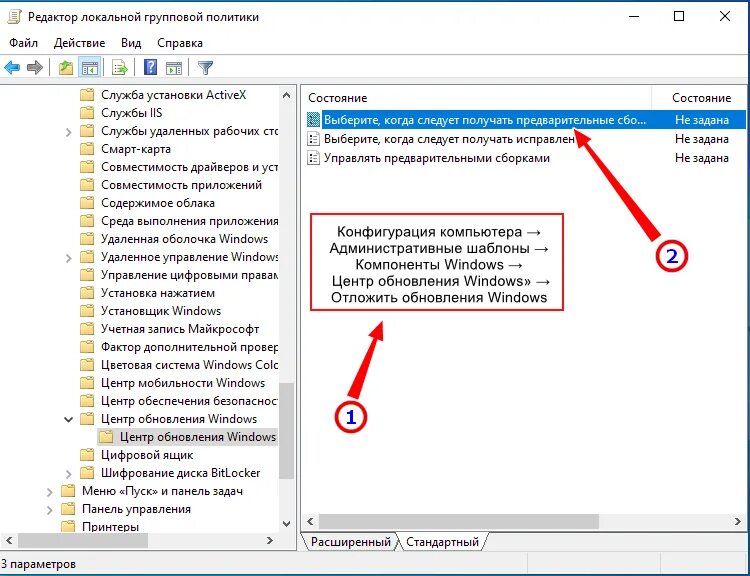
Task: Click the Back arrow toolbar icon
Action: [12, 67]
